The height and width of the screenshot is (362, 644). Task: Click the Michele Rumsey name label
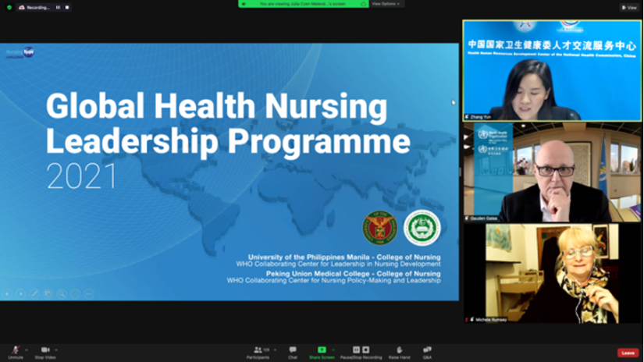pos(491,319)
